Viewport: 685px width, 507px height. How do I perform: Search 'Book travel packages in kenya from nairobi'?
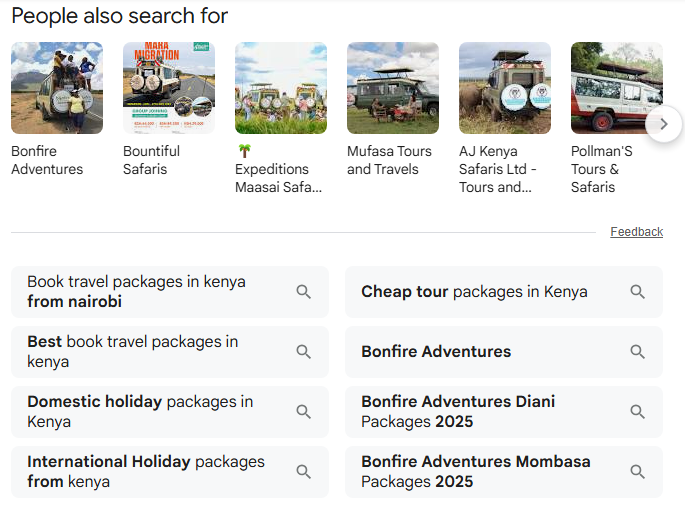(150, 292)
